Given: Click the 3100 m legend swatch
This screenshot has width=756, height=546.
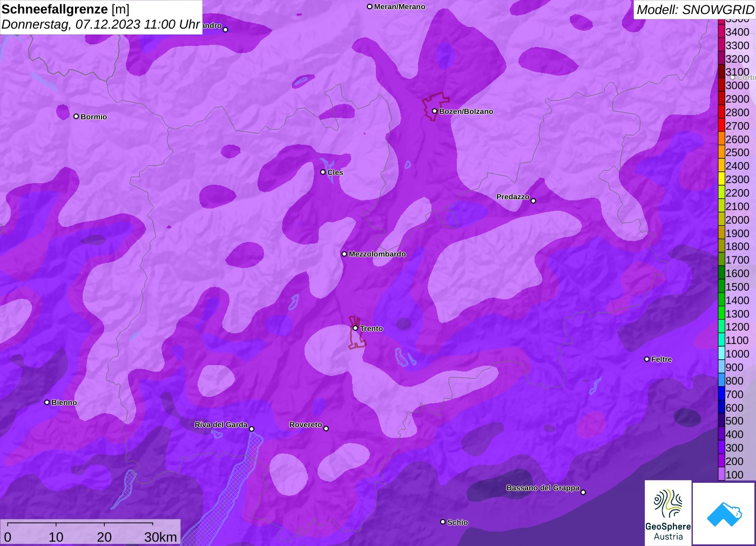Looking at the screenshot, I should pos(721,72).
